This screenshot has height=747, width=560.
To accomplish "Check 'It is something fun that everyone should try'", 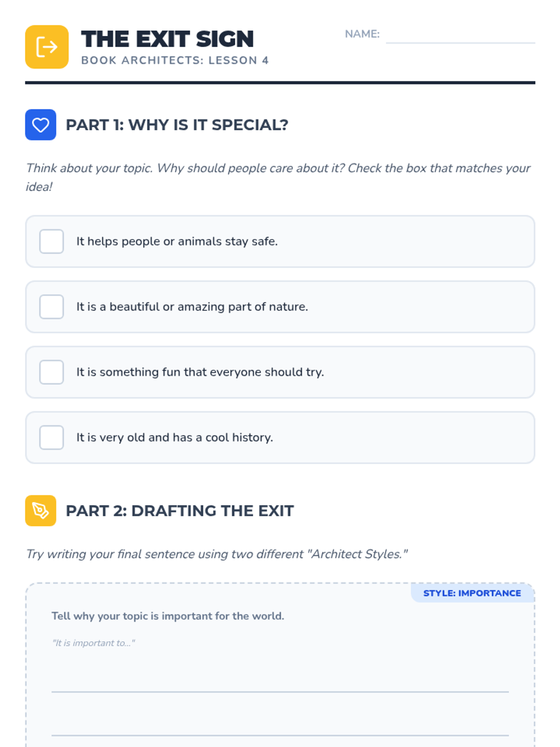I will click(x=51, y=372).
